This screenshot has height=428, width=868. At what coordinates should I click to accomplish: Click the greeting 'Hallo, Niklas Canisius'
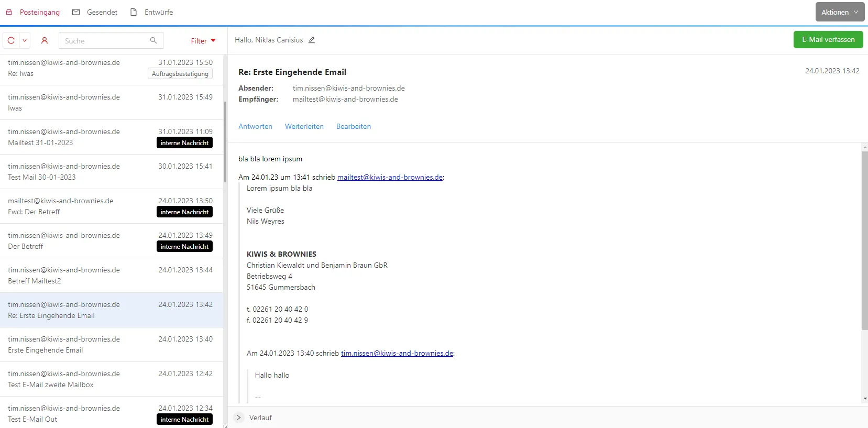coord(269,40)
